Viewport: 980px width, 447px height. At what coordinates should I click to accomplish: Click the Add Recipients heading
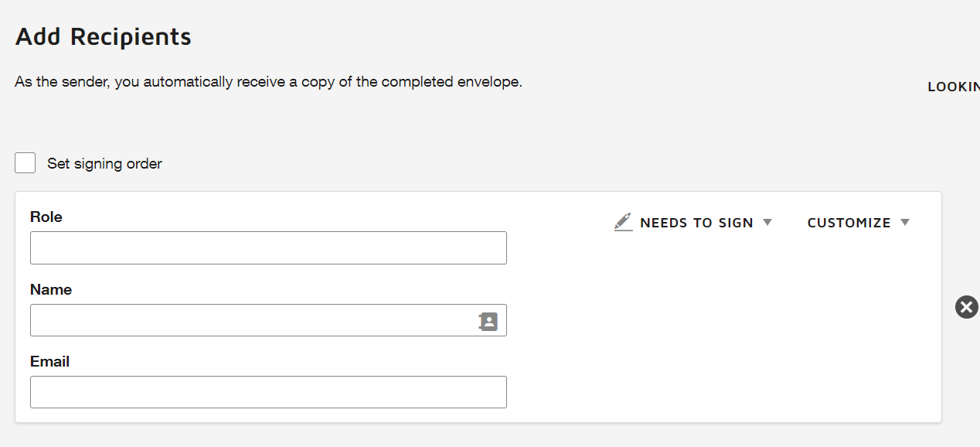(x=104, y=36)
